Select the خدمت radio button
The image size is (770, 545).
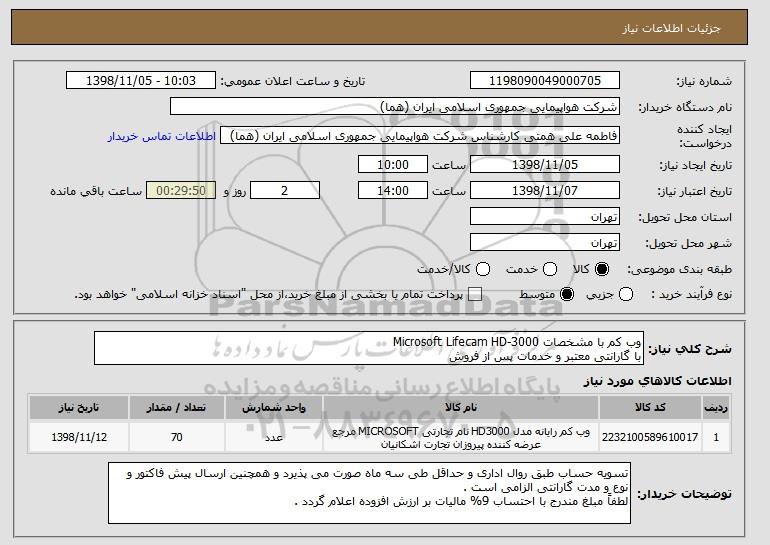click(550, 269)
